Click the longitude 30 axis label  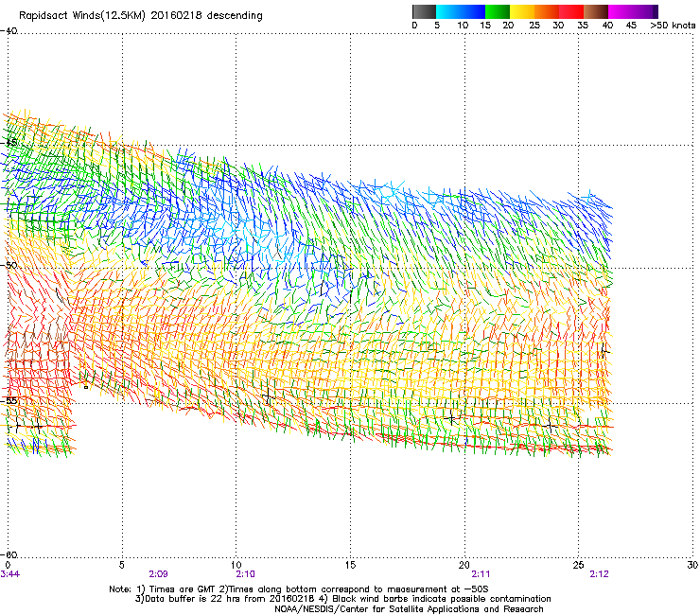(692, 565)
